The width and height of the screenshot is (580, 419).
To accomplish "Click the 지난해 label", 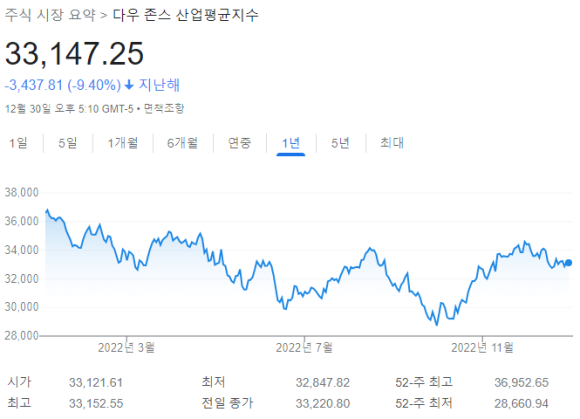I will pyautogui.click(x=159, y=85).
